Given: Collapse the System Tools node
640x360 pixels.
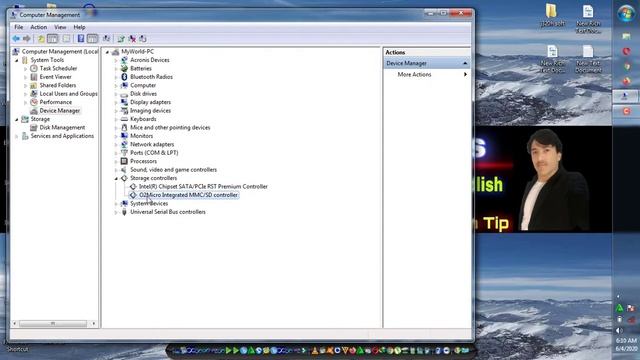Looking at the screenshot, I should click(17, 60).
